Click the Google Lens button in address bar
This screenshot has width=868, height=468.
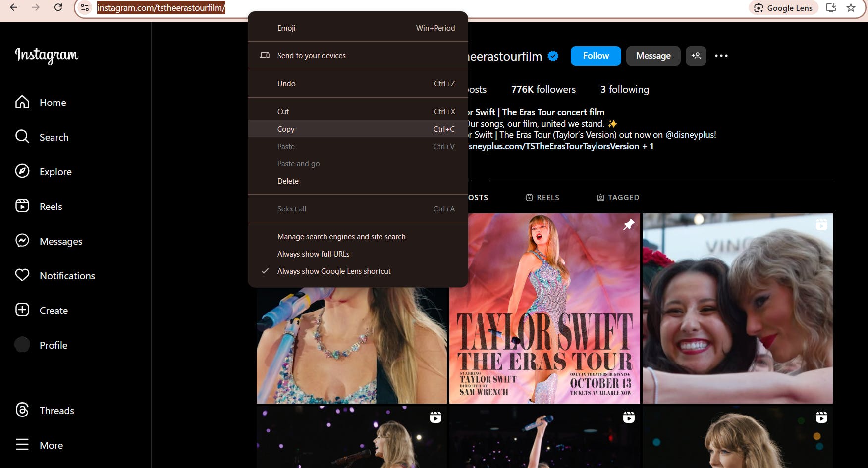(783, 8)
